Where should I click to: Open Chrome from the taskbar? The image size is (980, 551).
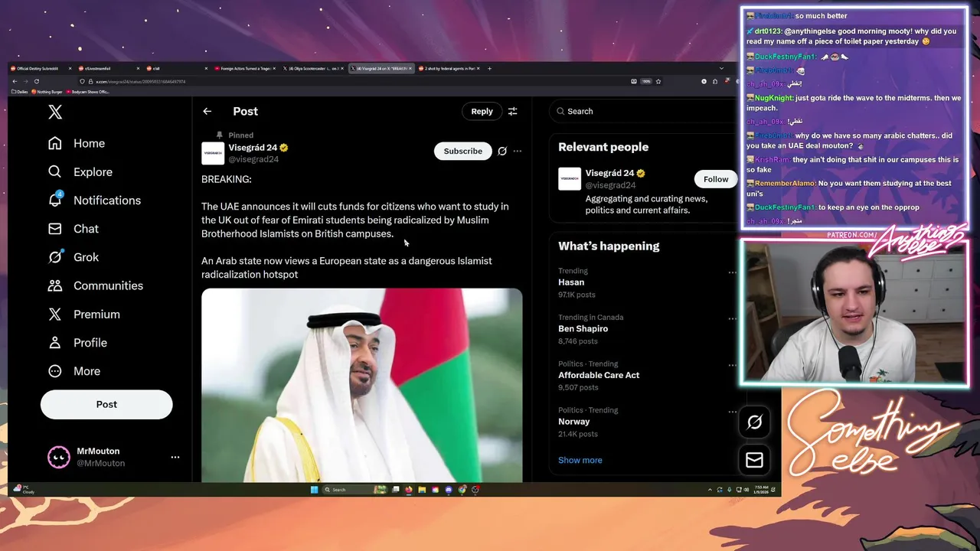(462, 490)
